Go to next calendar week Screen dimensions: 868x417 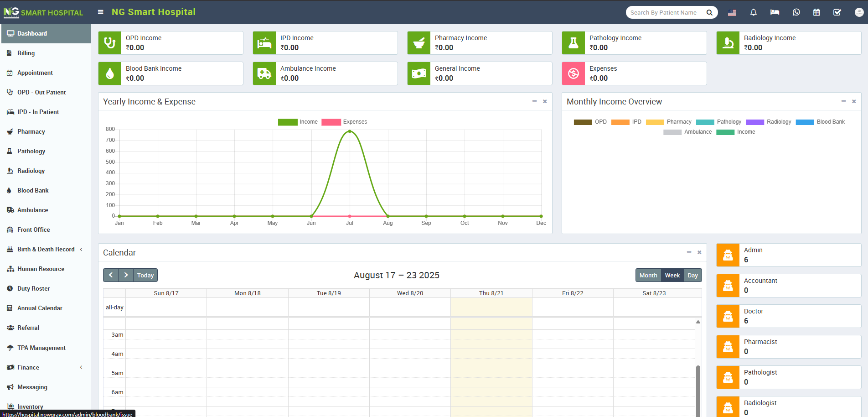[126, 275]
